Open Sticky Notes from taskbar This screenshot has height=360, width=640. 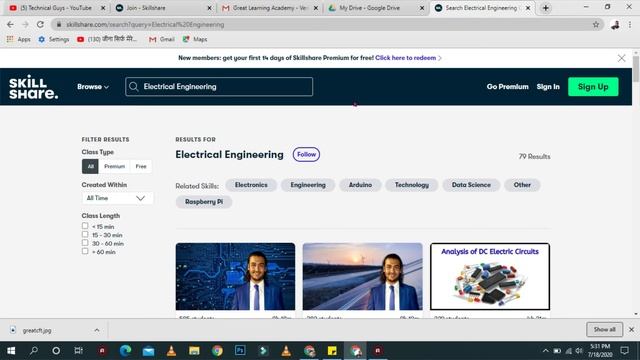(332, 351)
